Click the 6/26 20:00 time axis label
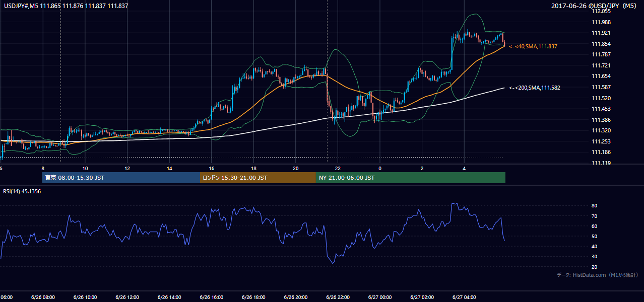Screen dimensions: 644x302 click(x=295, y=297)
